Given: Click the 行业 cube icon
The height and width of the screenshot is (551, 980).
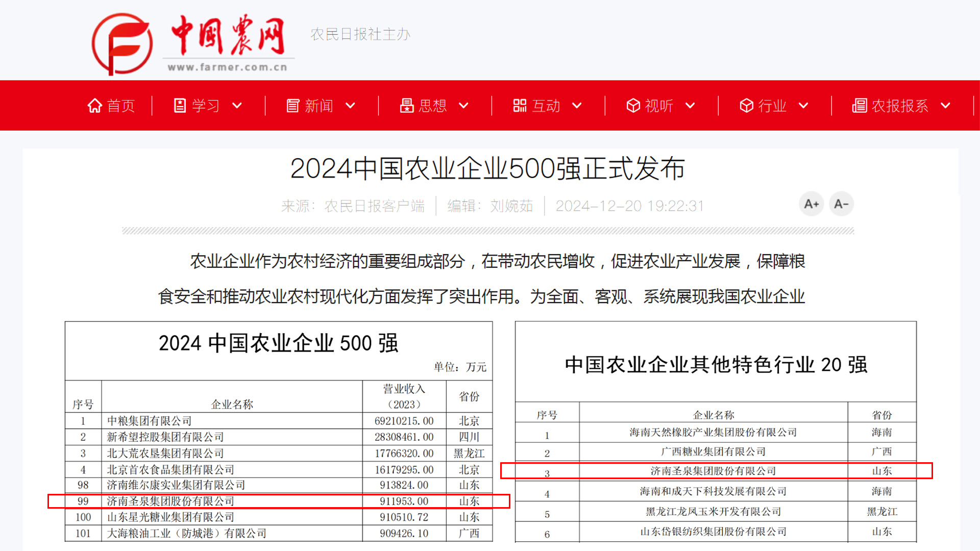Looking at the screenshot, I should [746, 106].
